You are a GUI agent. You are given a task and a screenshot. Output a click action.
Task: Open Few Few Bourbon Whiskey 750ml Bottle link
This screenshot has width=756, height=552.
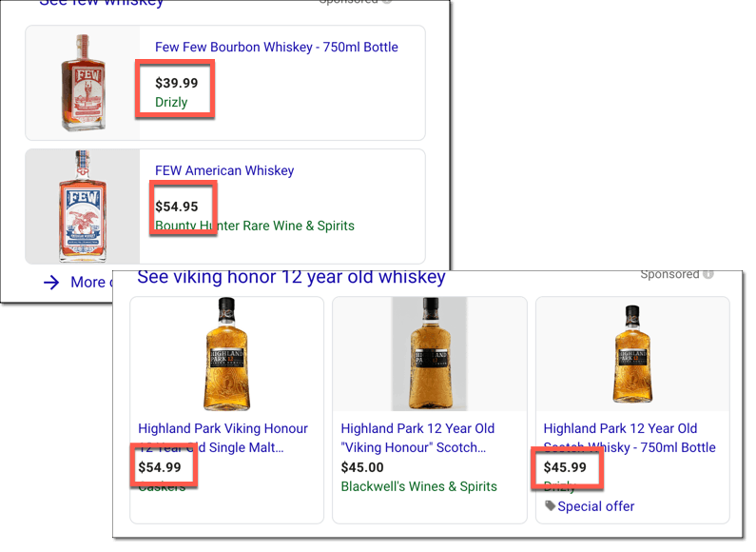click(277, 48)
